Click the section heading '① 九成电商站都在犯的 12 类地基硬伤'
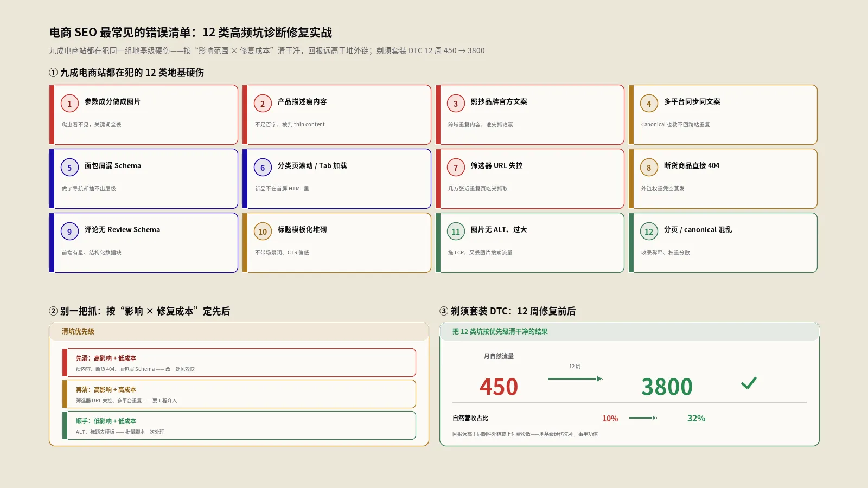 126,72
